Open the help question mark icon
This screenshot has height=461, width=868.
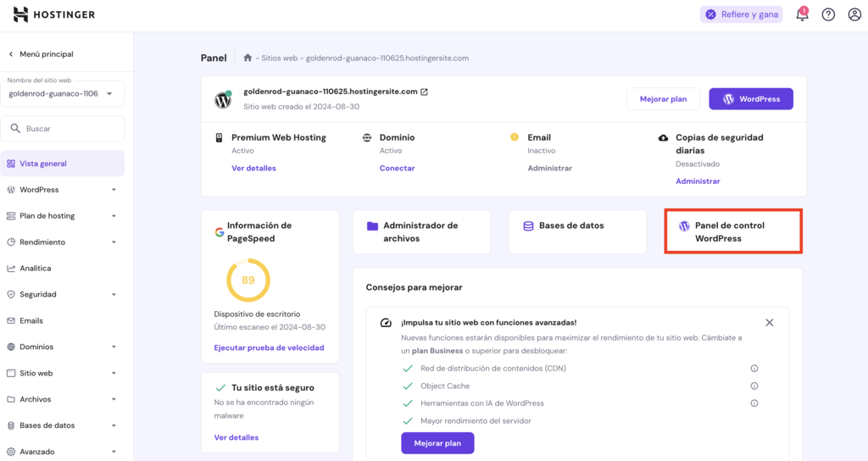[828, 14]
